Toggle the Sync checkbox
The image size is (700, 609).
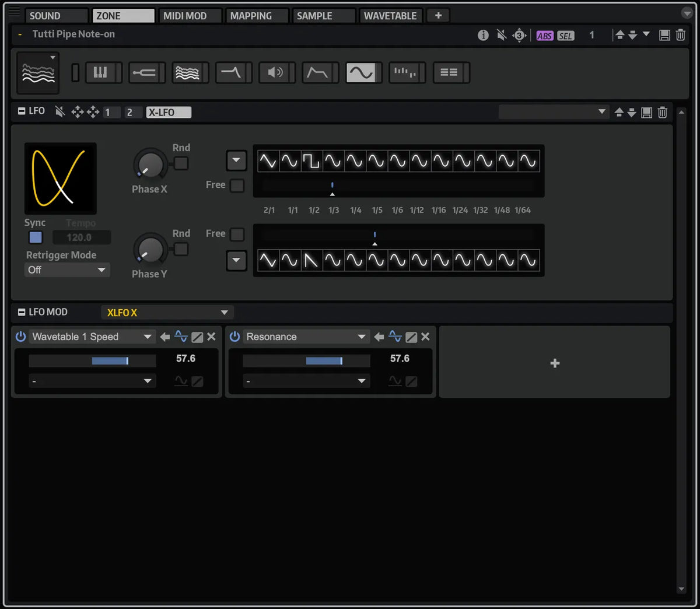(36, 237)
